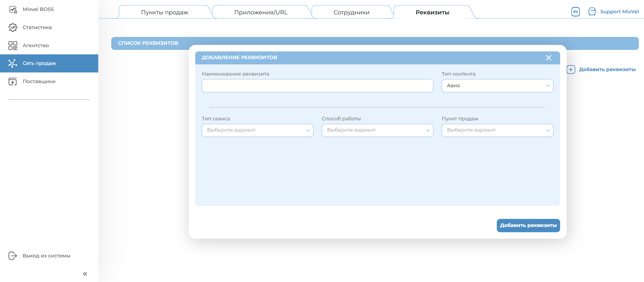Open the Тип контента dropdown
This screenshot has width=644, height=282.
497,86
